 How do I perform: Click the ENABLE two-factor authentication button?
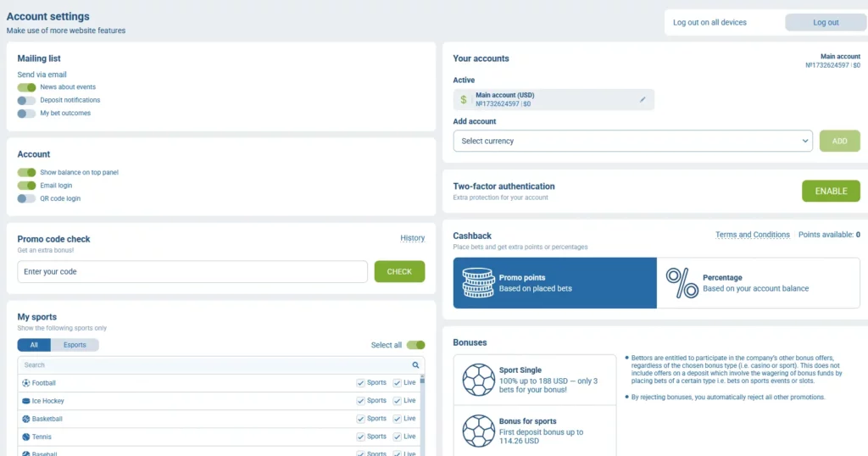tap(831, 191)
